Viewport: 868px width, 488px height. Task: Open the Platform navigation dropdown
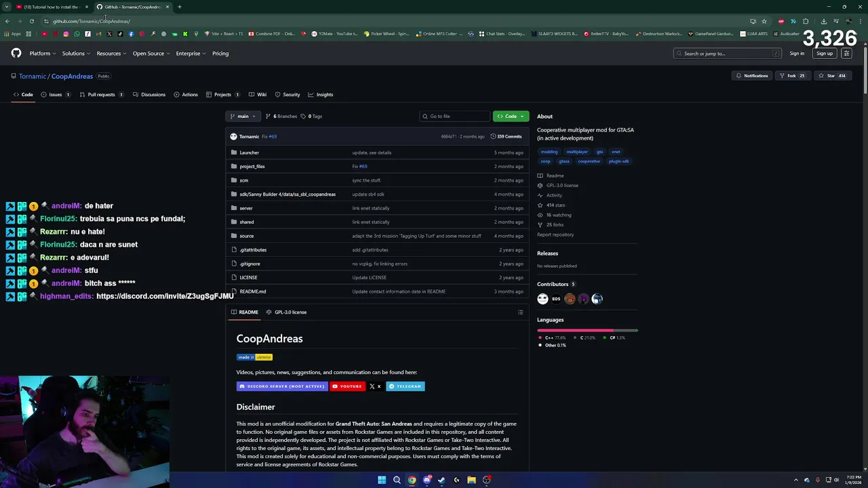(42, 54)
